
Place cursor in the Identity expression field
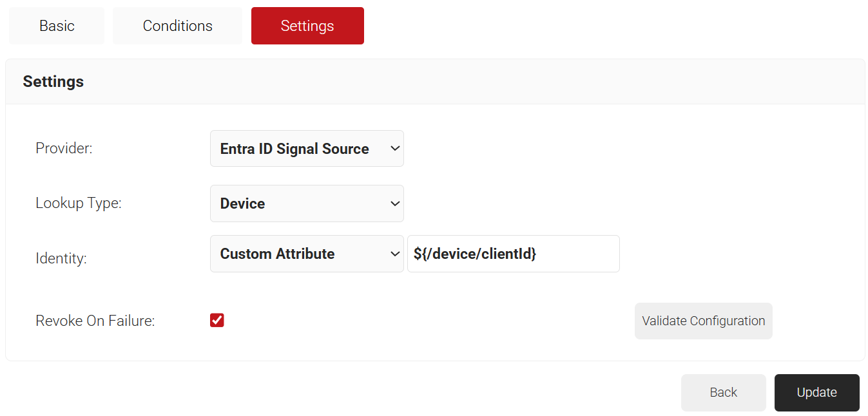point(577,254)
